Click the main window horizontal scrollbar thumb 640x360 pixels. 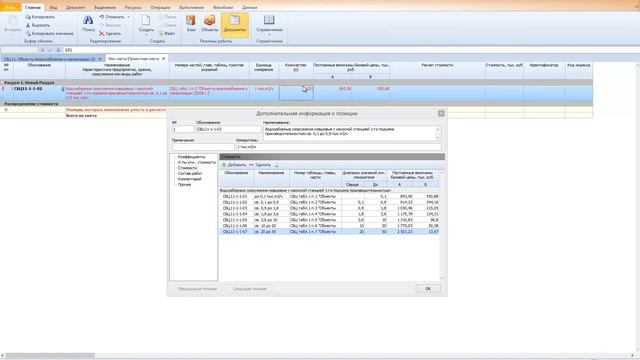[x=50, y=356]
